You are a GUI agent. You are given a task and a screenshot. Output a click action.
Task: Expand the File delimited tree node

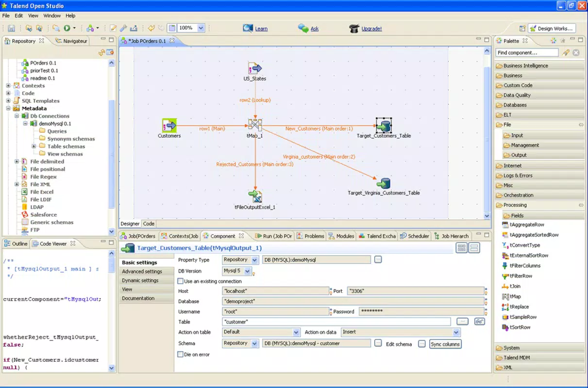pyautogui.click(x=17, y=162)
